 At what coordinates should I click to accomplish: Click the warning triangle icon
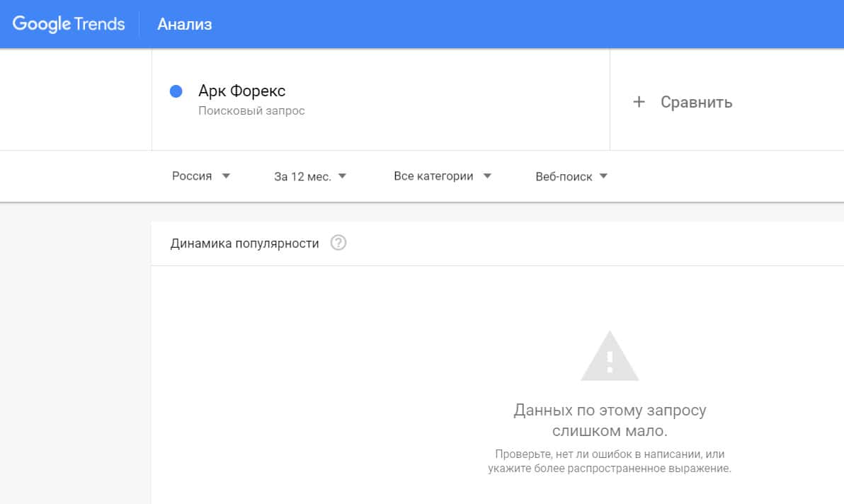point(610,357)
